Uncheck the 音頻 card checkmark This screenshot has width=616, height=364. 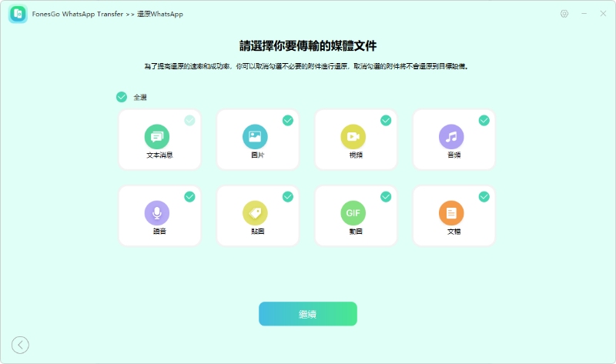coord(484,121)
